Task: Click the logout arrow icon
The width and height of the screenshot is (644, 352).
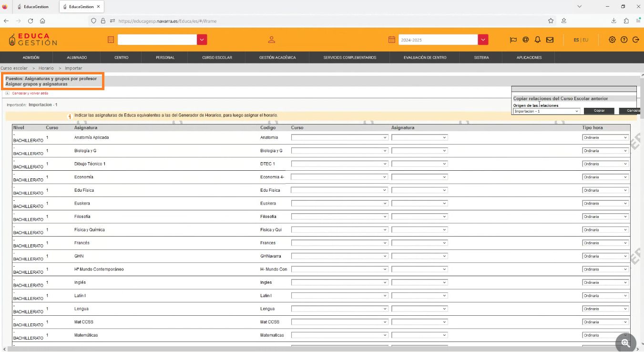Action: tap(635, 40)
